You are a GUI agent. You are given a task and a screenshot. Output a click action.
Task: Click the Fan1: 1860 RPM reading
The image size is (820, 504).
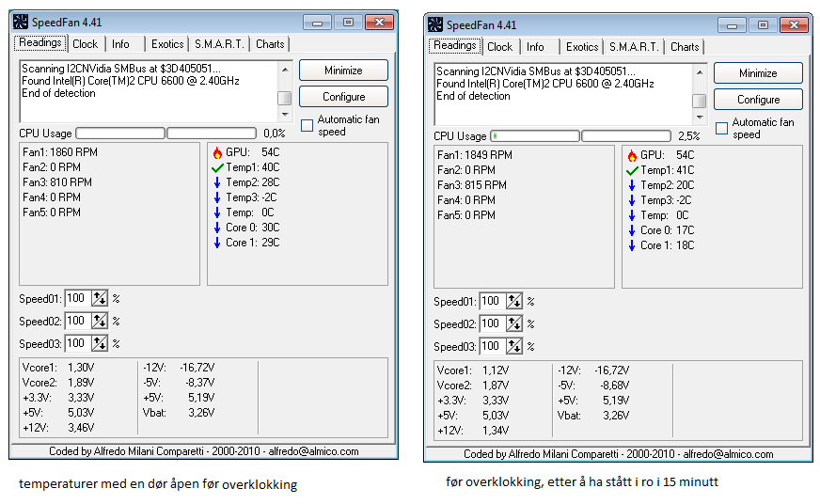[60, 152]
